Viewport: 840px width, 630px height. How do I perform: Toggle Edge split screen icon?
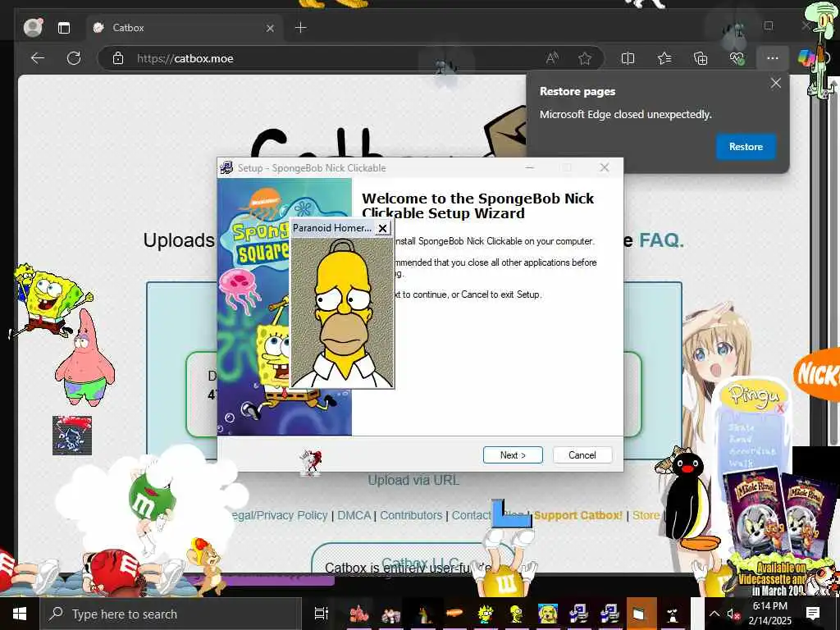(x=628, y=58)
